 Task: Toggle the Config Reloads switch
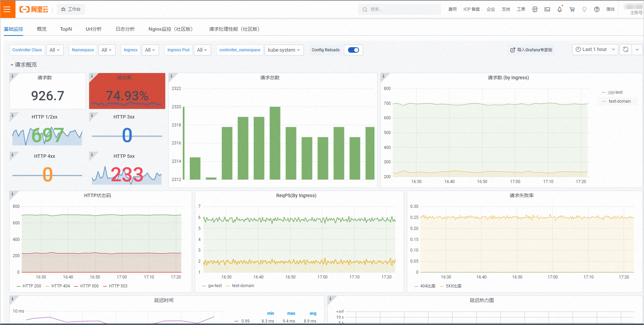pos(353,50)
